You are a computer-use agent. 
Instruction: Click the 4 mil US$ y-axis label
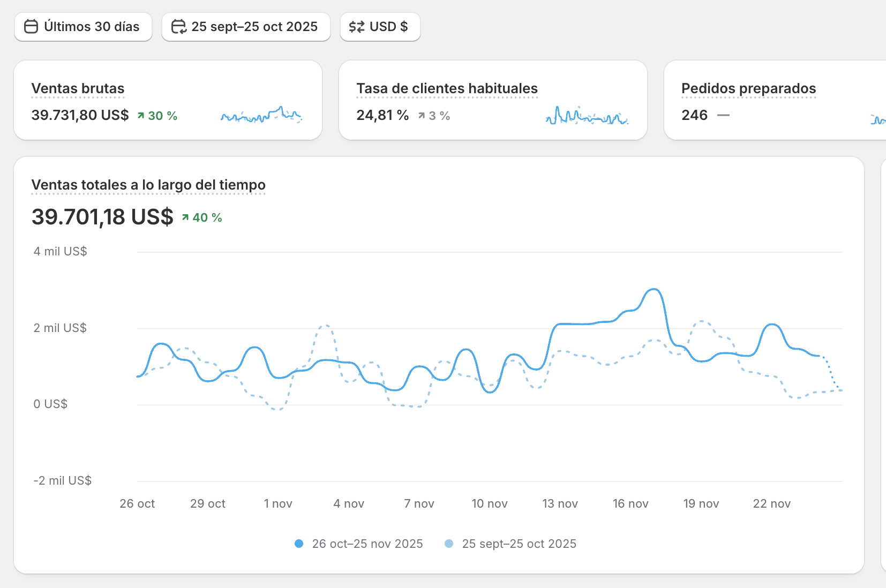point(60,251)
